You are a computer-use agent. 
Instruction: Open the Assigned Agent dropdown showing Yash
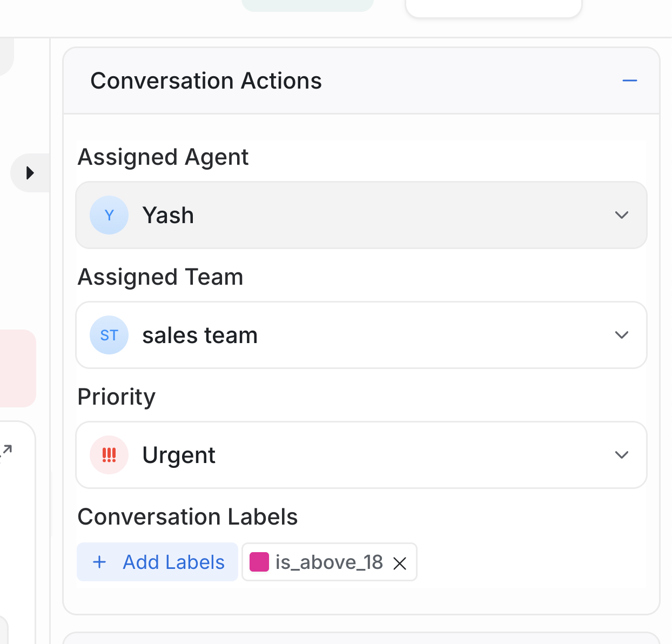[x=361, y=215]
